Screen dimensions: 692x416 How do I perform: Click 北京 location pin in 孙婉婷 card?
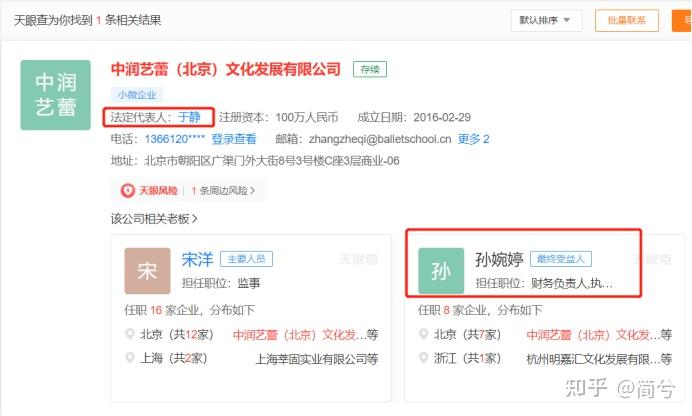424,334
